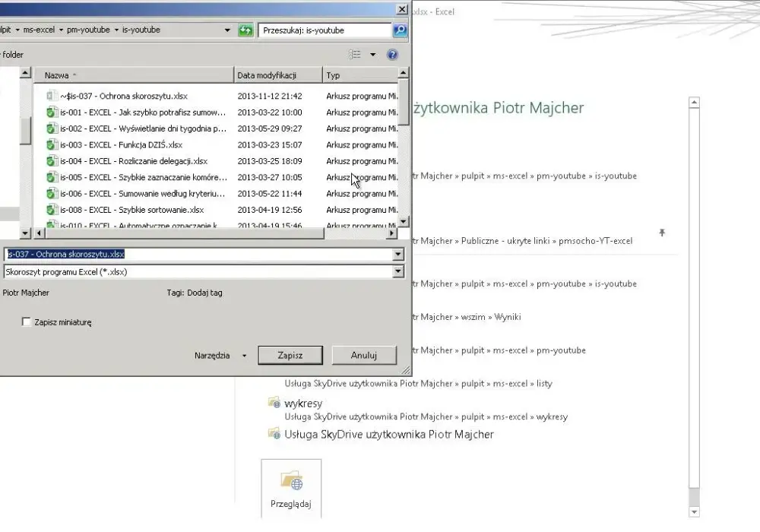The width and height of the screenshot is (760, 532).
Task: Click the Zapisz button
Action: point(290,355)
